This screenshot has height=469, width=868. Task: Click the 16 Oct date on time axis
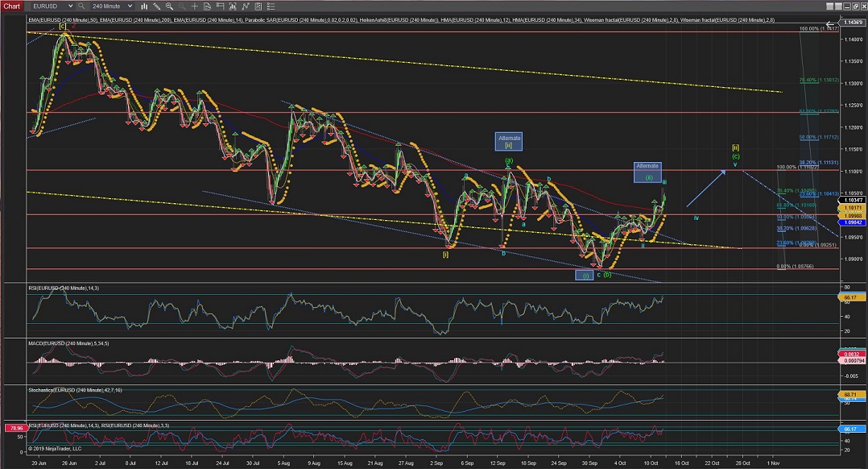[681, 463]
